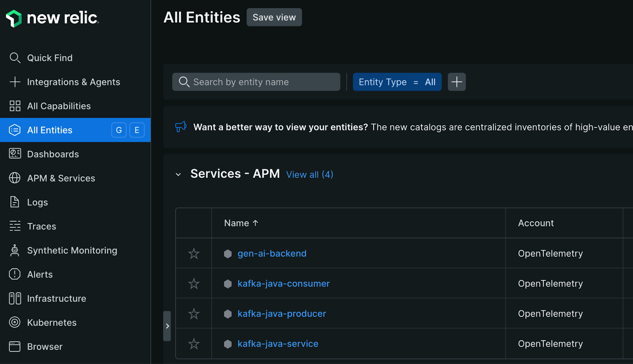Click the All Capabilities grid icon

point(15,106)
